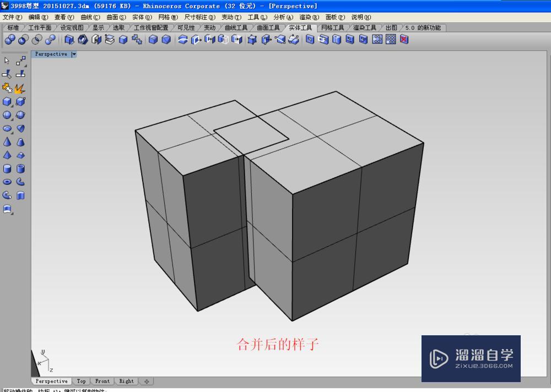
Task: Select the Cylinder solid tool
Action: (x=7, y=168)
